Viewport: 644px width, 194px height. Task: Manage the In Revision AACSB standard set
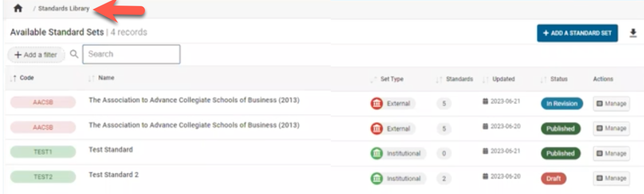coord(611,103)
